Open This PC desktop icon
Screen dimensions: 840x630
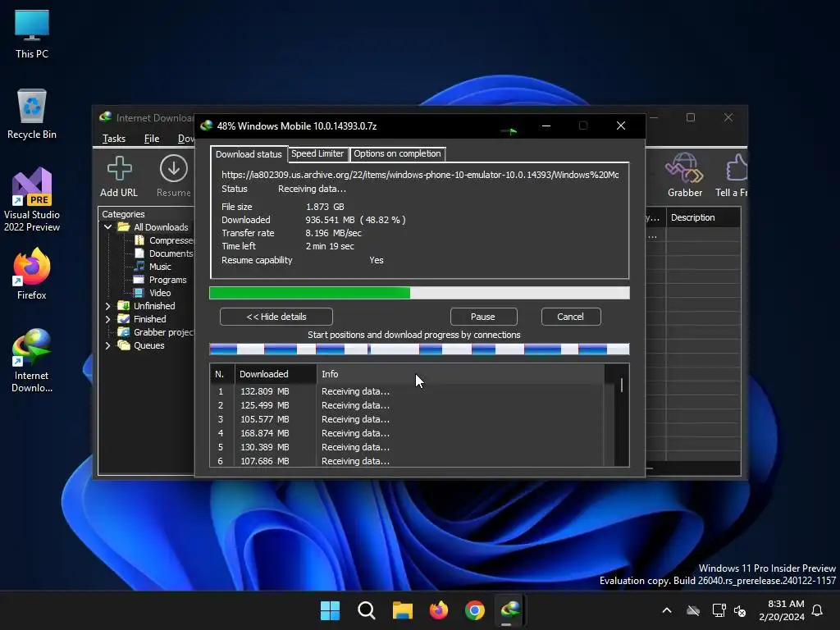tap(32, 34)
